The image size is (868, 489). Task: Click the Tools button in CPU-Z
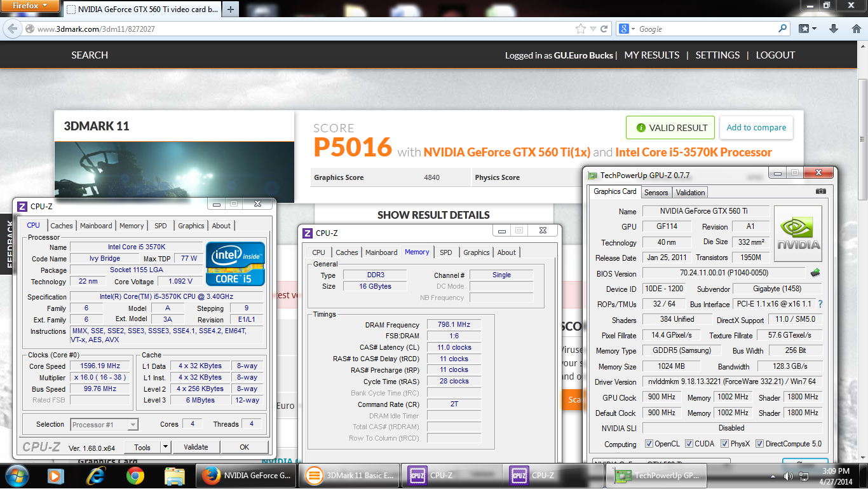(x=142, y=447)
